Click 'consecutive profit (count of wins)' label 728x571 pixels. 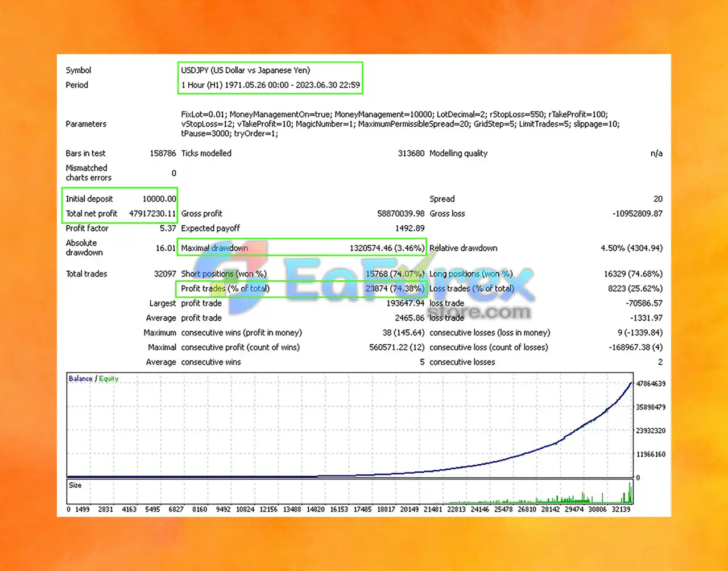point(241,348)
